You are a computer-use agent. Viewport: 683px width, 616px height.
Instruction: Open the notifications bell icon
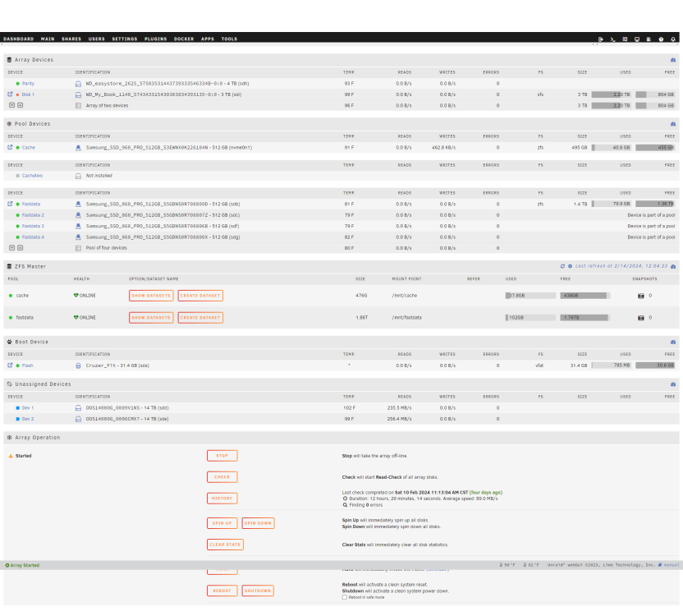[x=673, y=39]
